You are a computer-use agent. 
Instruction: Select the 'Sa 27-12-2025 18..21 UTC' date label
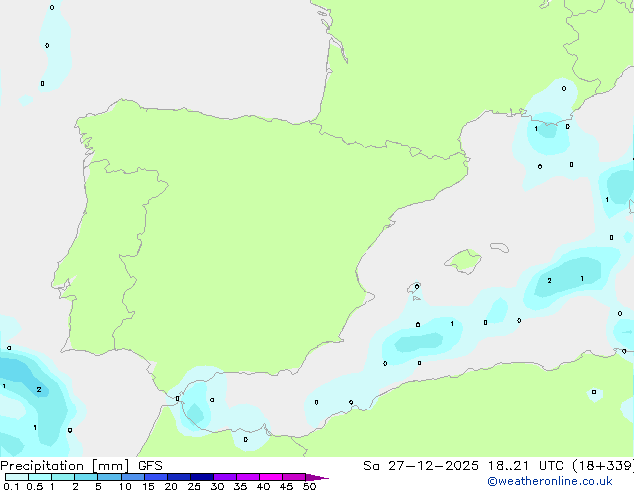463,466
